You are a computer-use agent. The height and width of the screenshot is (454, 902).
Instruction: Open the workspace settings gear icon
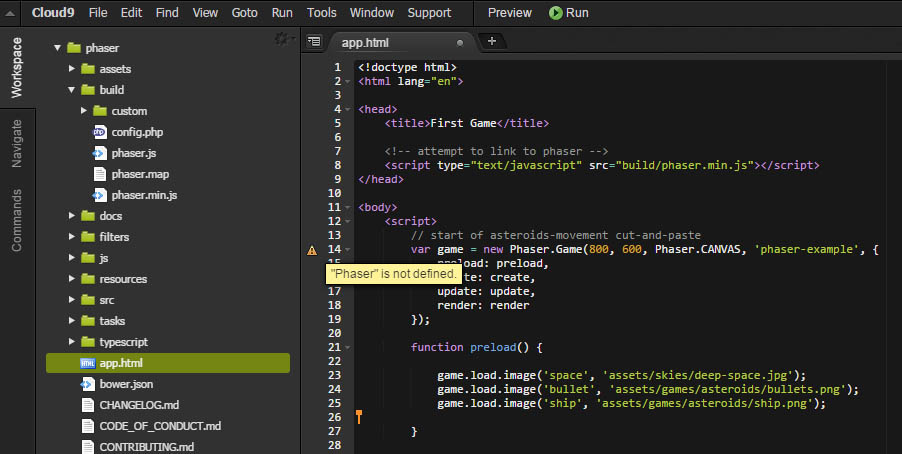(x=281, y=39)
